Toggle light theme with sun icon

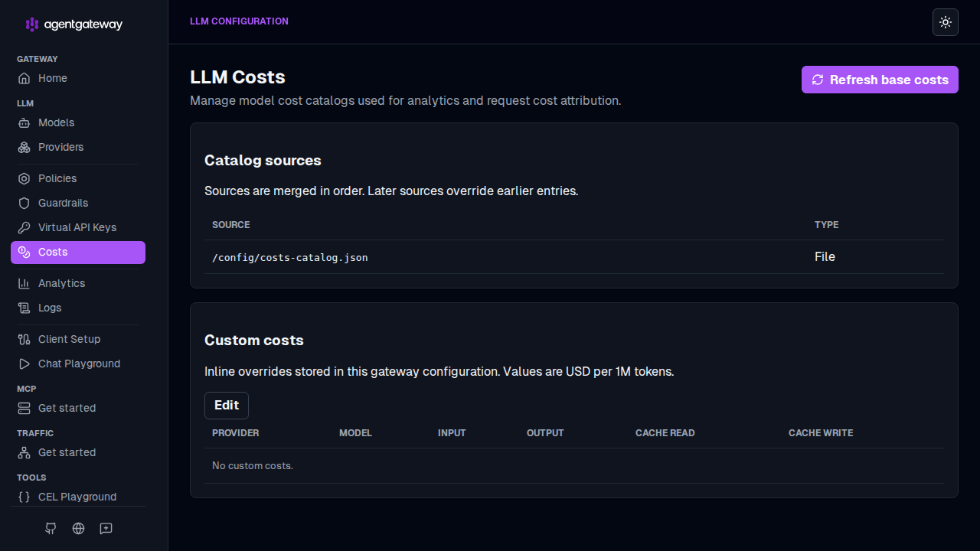pos(946,22)
